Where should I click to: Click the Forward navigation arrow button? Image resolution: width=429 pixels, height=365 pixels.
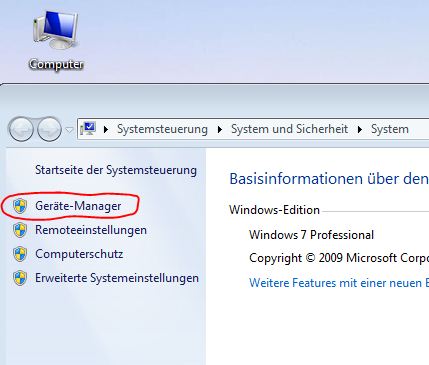click(x=49, y=129)
